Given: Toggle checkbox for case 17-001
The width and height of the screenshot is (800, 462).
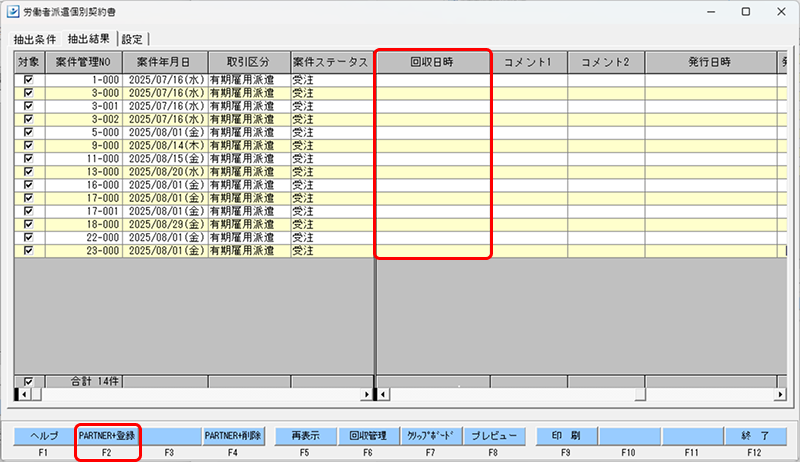Looking at the screenshot, I should pos(29,211).
